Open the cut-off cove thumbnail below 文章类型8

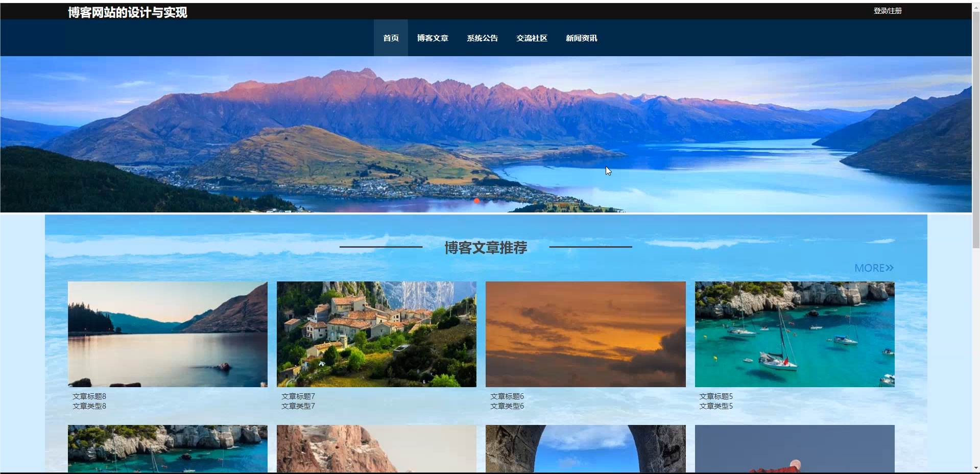point(168,449)
